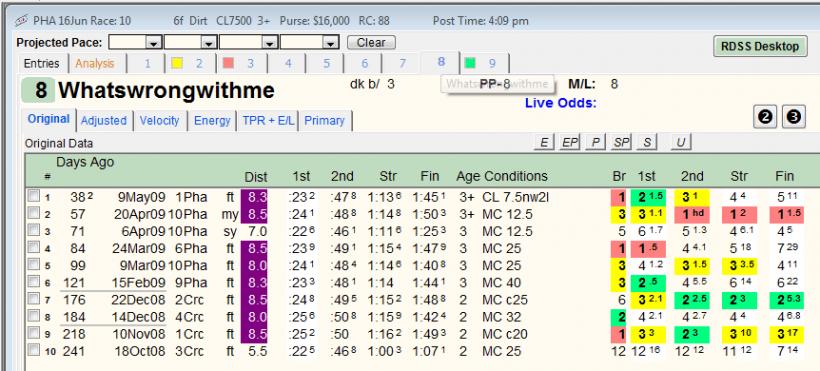The width and height of the screenshot is (820, 371).
Task: Select the Original data tab
Action: pos(49,119)
